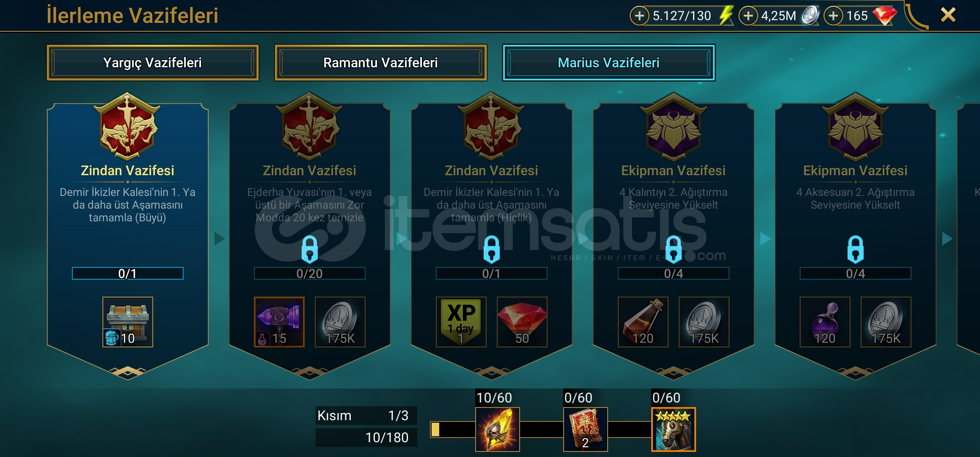Add silver with the plus icon
The image size is (980, 457).
tap(748, 16)
